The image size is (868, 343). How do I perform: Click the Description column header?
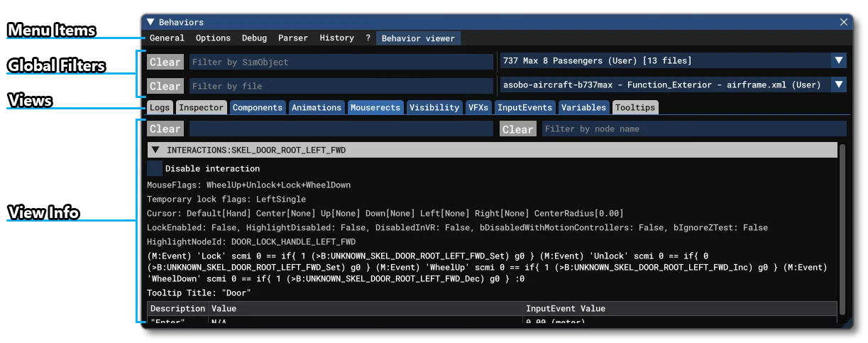click(x=177, y=309)
